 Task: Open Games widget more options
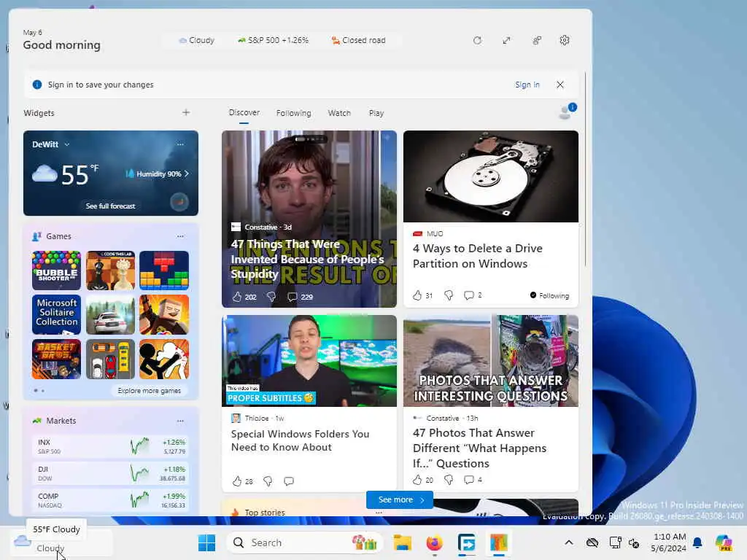(180, 236)
